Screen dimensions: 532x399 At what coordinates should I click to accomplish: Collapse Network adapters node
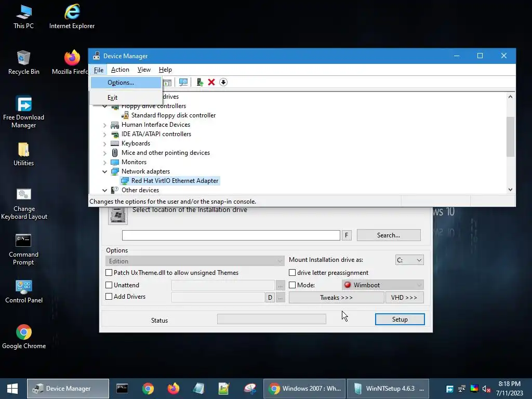pyautogui.click(x=105, y=171)
